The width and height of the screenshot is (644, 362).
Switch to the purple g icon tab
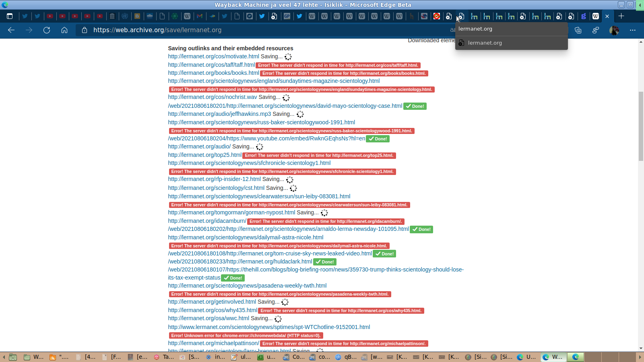pyautogui.click(x=583, y=16)
